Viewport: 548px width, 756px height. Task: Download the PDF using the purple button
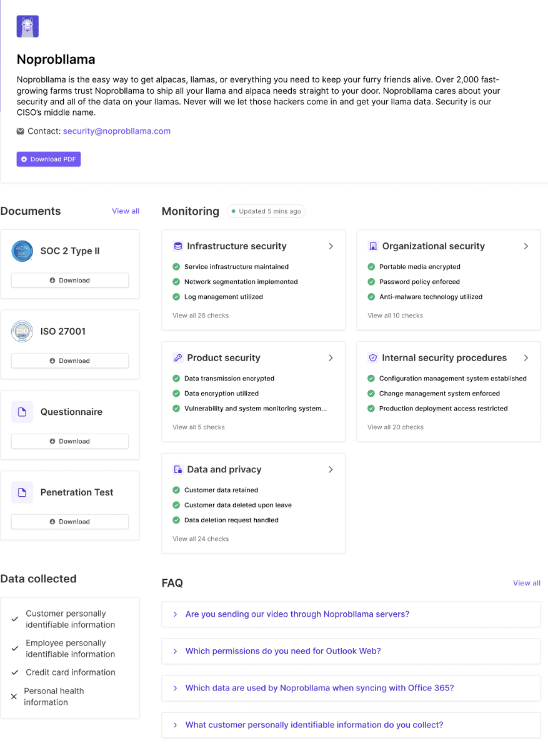(x=49, y=159)
